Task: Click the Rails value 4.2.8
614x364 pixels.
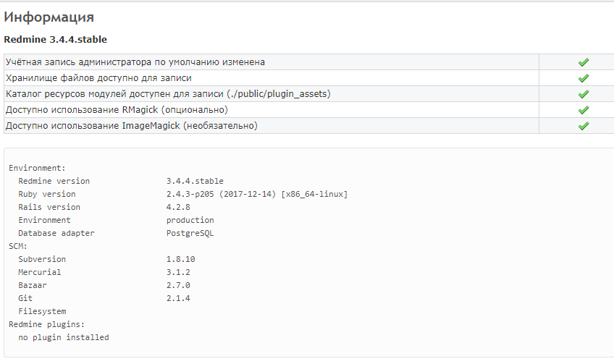Action: coord(178,207)
